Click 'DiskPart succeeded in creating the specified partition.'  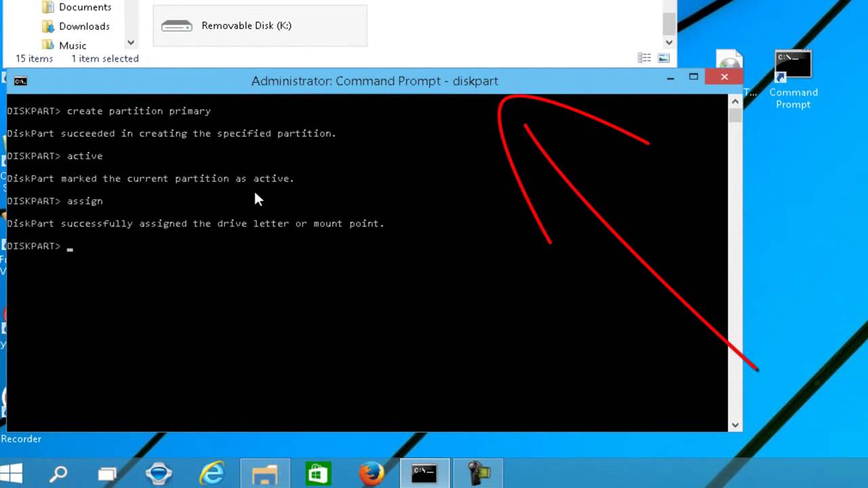[172, 134]
